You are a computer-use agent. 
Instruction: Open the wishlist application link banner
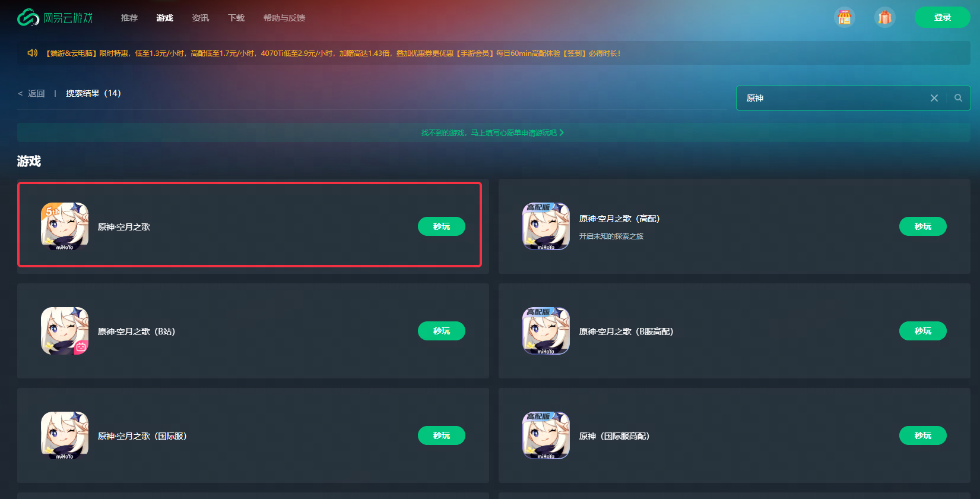click(493, 132)
